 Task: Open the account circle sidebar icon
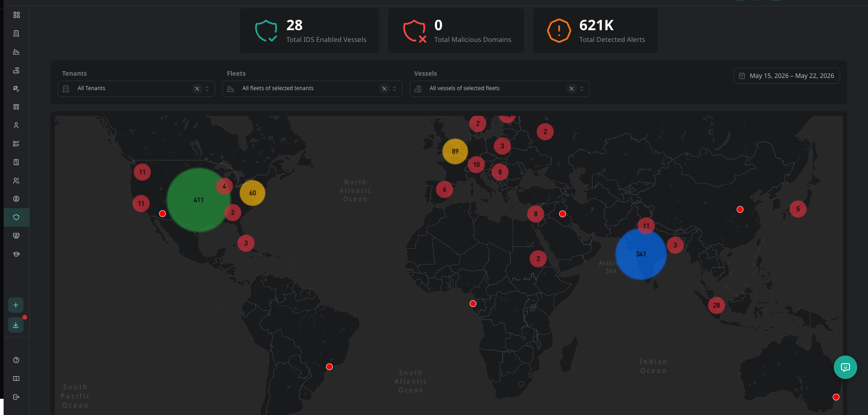[16, 199]
